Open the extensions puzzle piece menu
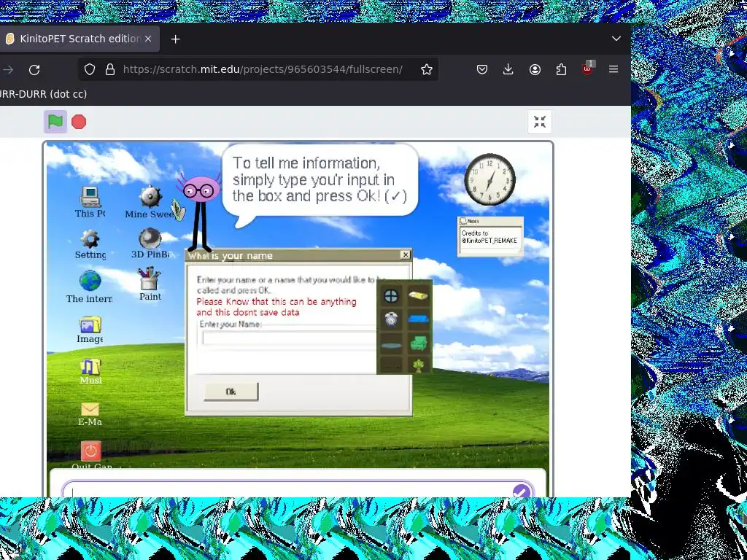747x560 pixels. point(561,69)
